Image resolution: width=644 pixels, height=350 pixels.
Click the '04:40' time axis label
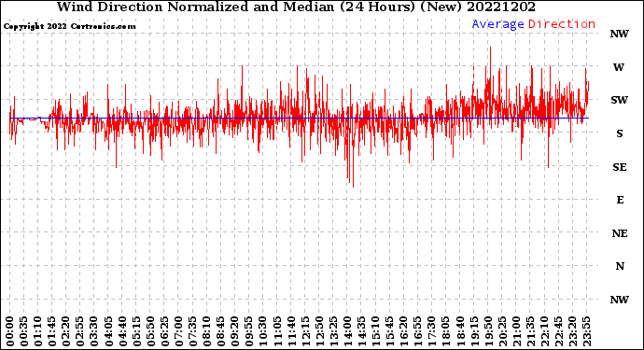(122, 331)
